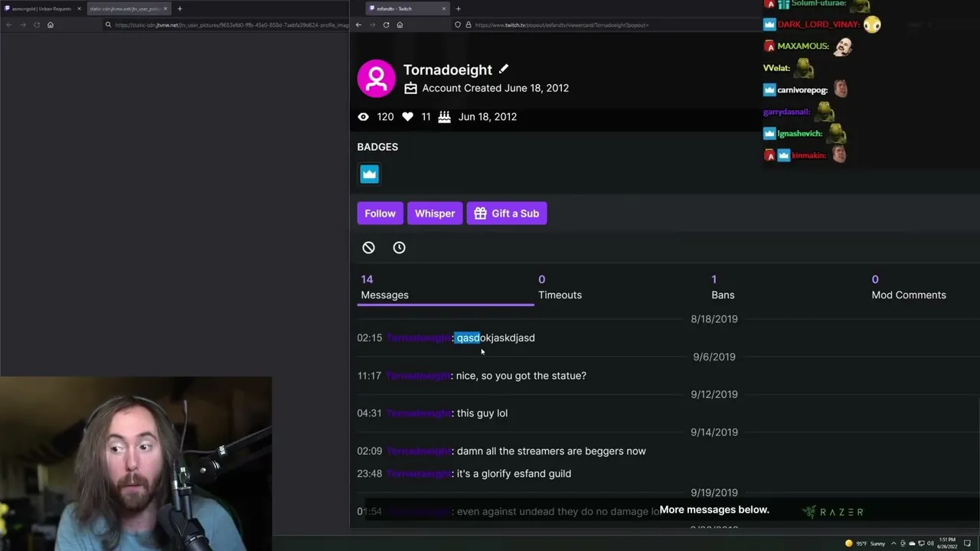Click the account created calendar icon
The image size is (980, 551).
point(410,88)
